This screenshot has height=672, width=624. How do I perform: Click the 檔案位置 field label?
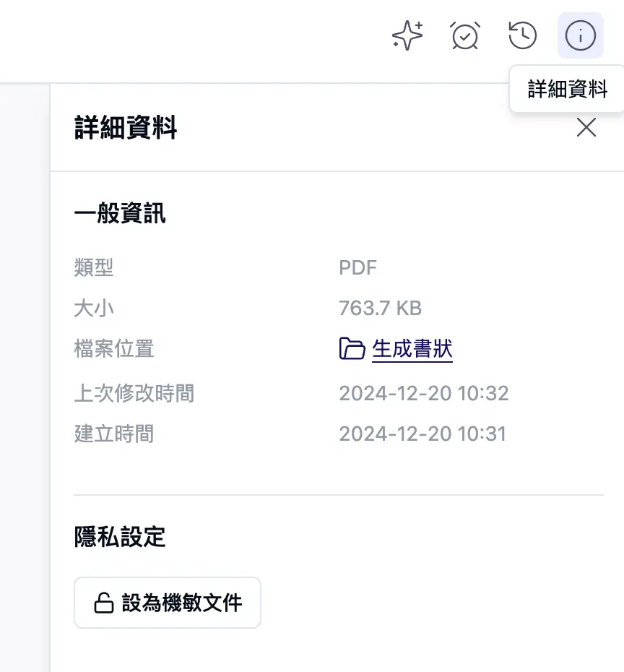(x=113, y=349)
